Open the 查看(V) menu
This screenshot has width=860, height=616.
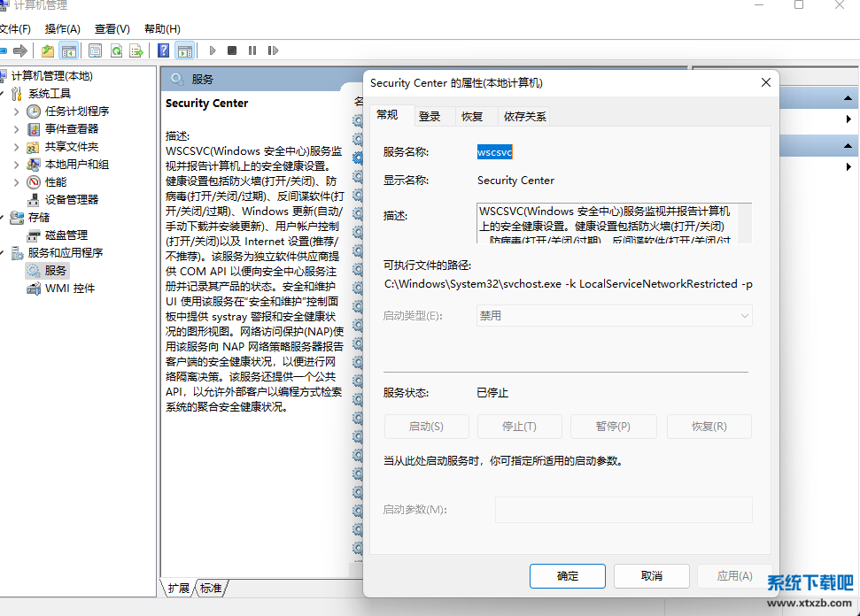112,29
